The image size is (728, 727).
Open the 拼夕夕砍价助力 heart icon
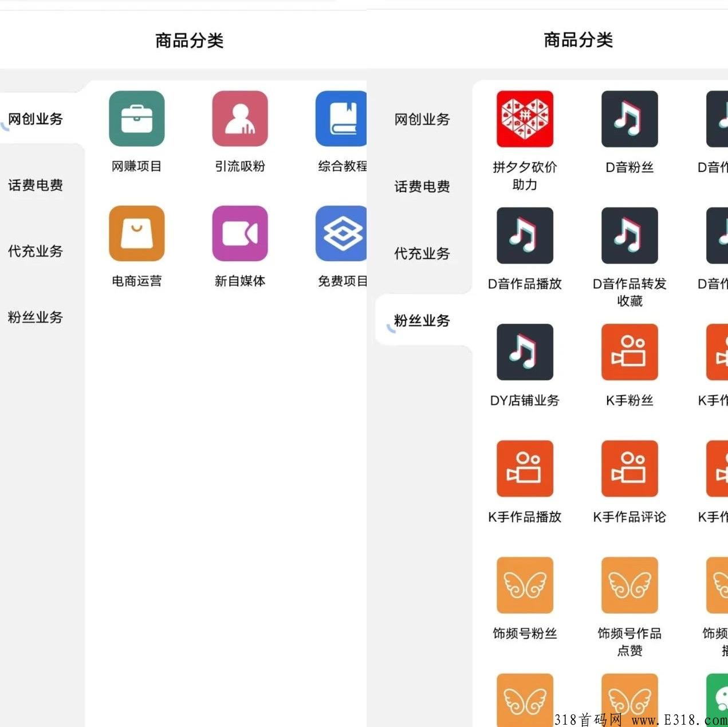525,119
